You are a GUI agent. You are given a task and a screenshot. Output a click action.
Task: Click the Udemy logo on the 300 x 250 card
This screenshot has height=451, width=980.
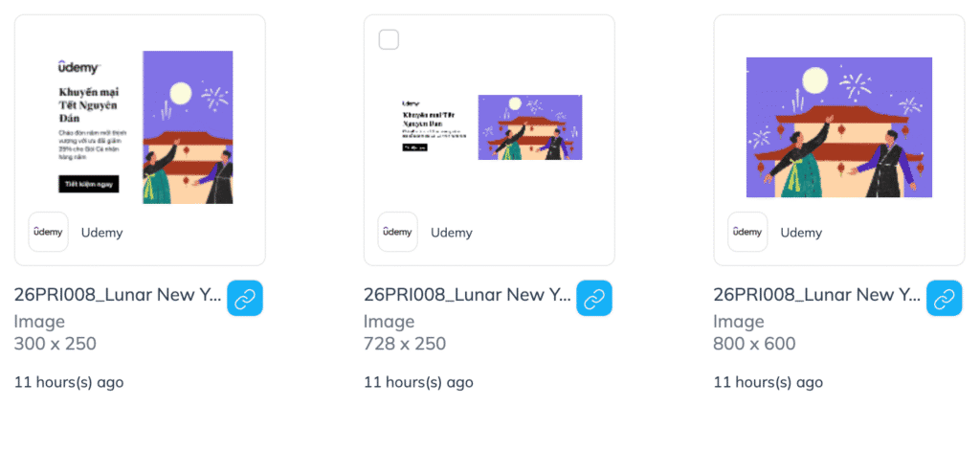click(x=49, y=232)
